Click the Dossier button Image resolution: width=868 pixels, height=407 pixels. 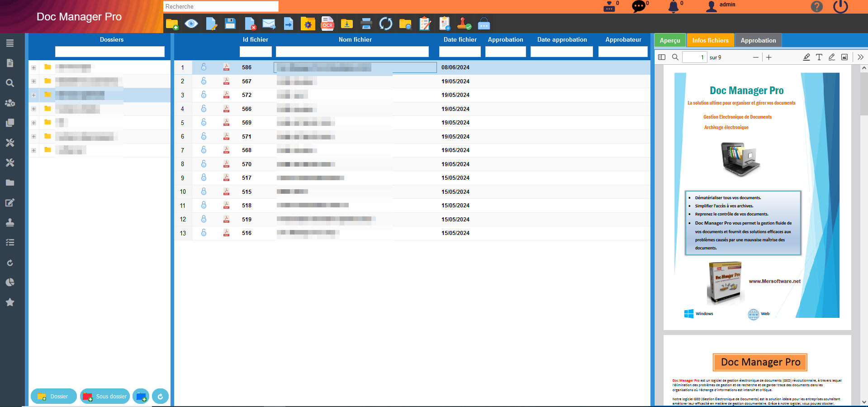[53, 396]
